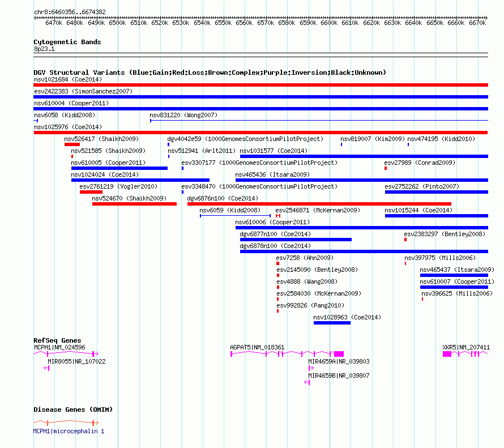Select the esv2761219 red loss bar
The width and height of the screenshot is (504, 448).
coord(91,192)
